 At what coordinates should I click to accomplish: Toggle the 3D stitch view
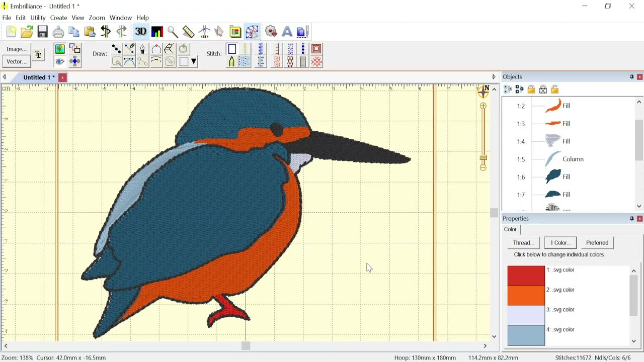pos(141,31)
